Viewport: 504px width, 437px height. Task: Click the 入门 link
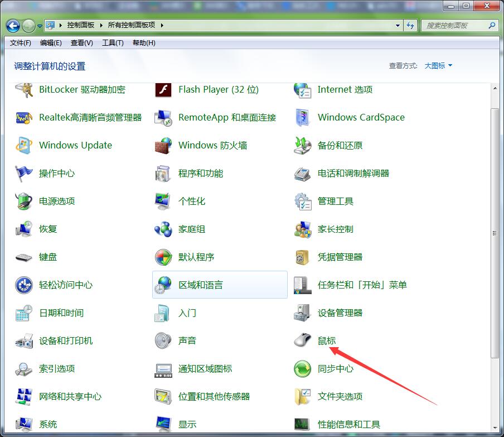187,313
